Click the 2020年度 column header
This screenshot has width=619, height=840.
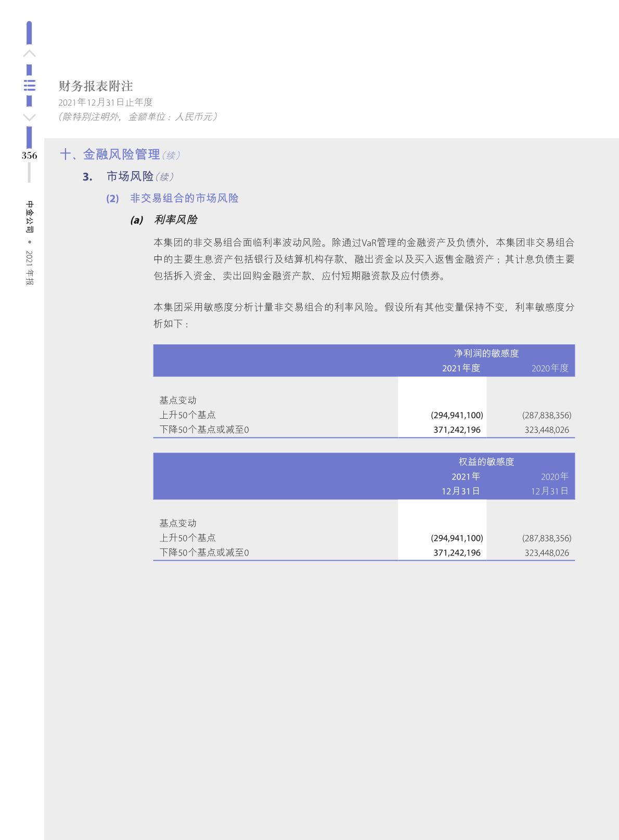pos(549,368)
